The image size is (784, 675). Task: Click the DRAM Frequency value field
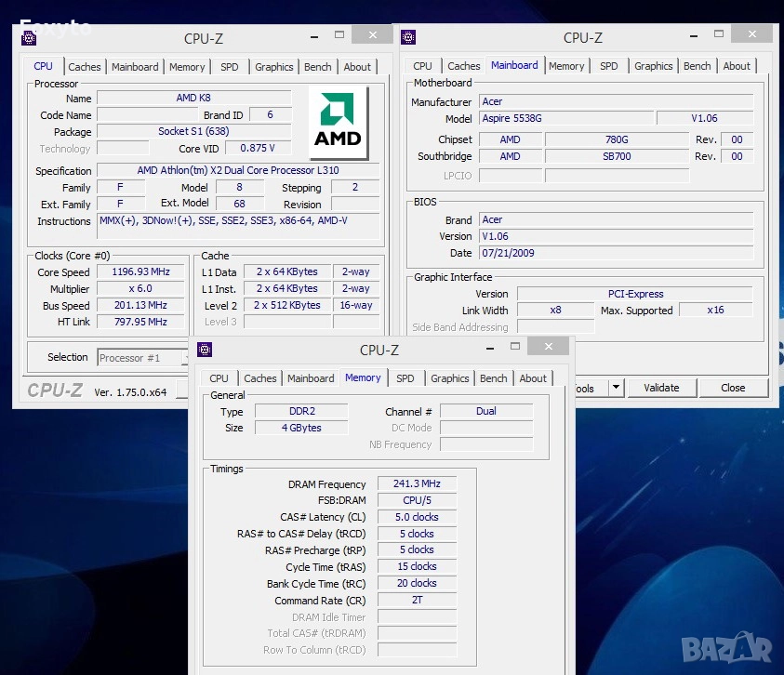417,484
